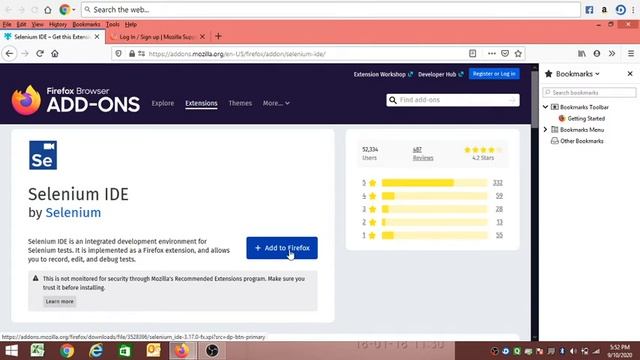The height and width of the screenshot is (360, 640).
Task: Open Windows Start button
Action: click(x=11, y=351)
